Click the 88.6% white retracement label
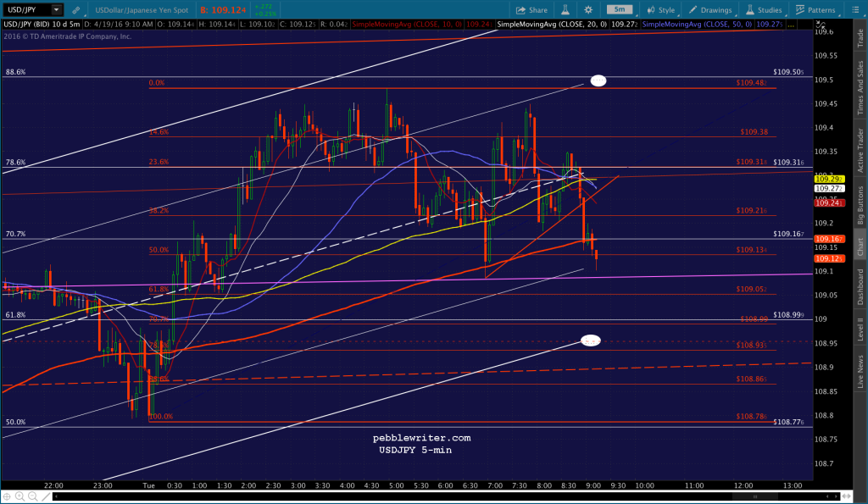Screen dimensions: 868x504 coord(15,72)
